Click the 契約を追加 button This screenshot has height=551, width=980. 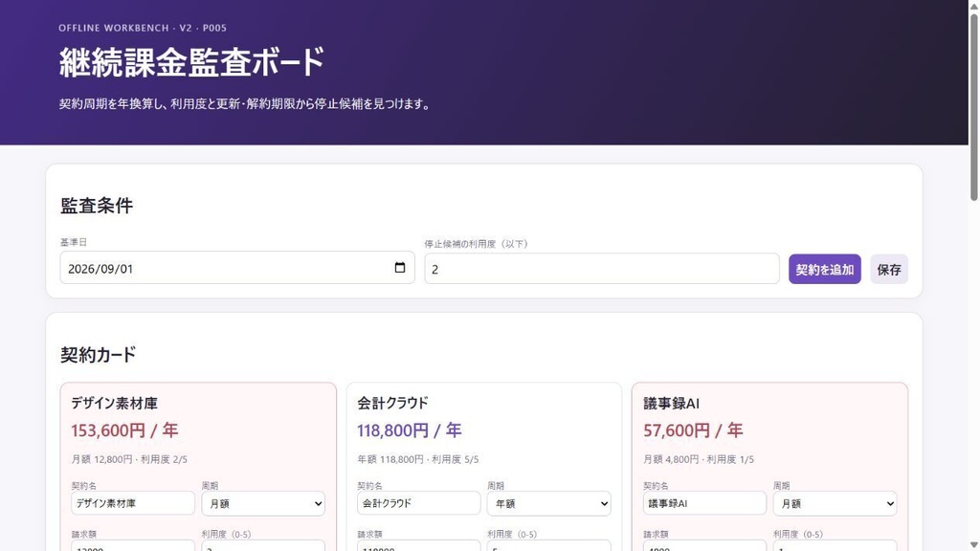click(824, 269)
